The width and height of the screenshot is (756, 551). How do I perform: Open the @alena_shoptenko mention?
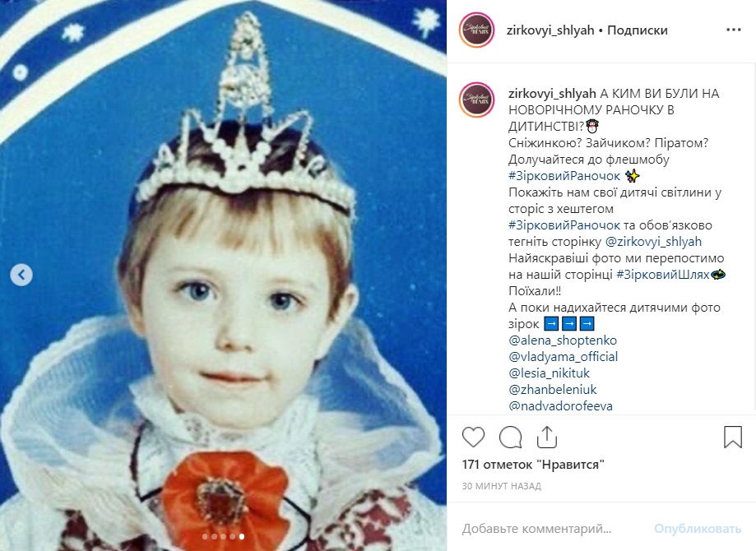pos(562,340)
